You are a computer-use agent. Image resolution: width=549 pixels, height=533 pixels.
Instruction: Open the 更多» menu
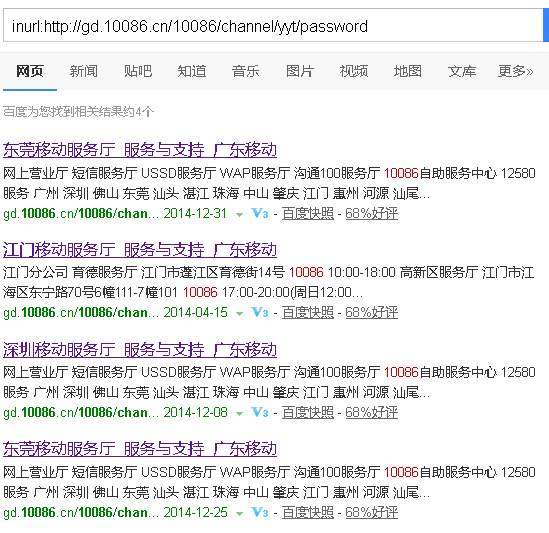pos(515,71)
